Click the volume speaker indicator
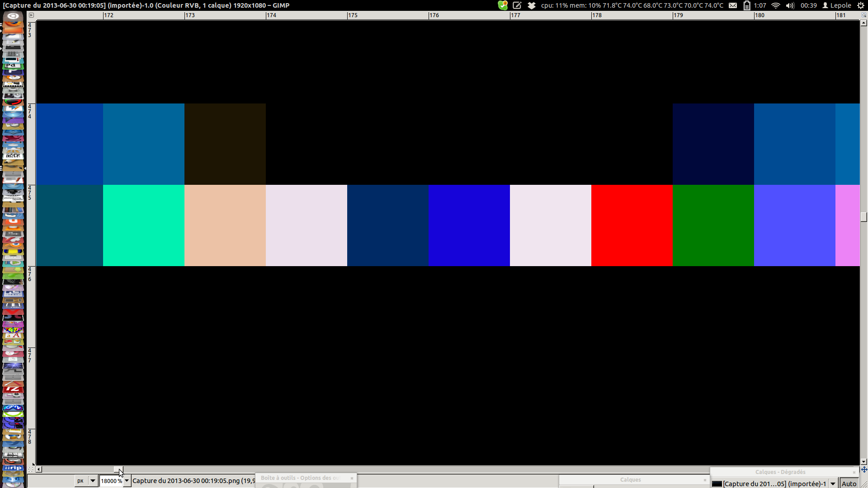 coord(790,5)
